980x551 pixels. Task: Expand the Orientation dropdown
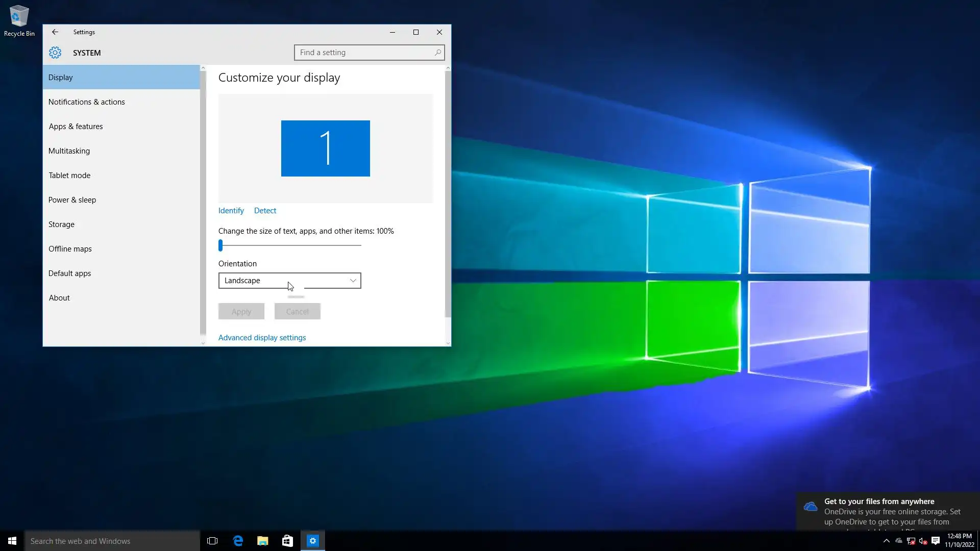[289, 281]
